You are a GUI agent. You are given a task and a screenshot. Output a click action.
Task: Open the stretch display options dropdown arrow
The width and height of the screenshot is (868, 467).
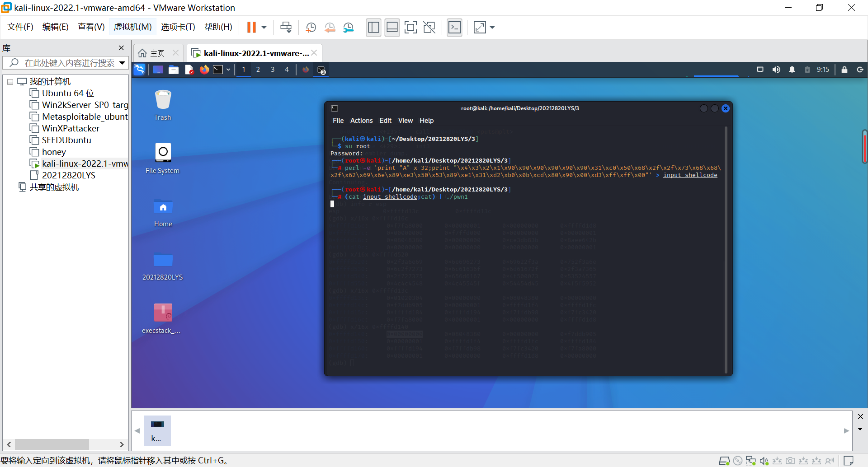point(492,28)
